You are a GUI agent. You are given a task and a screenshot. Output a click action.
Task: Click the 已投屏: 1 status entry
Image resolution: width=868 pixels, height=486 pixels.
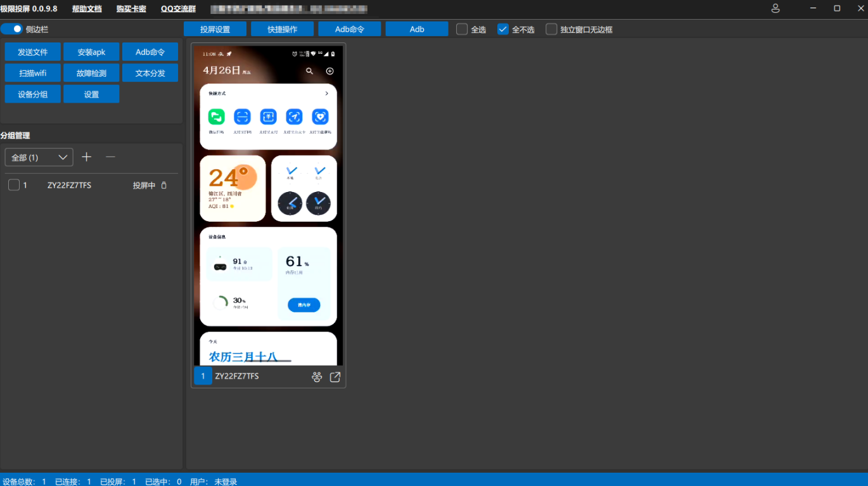(x=118, y=482)
